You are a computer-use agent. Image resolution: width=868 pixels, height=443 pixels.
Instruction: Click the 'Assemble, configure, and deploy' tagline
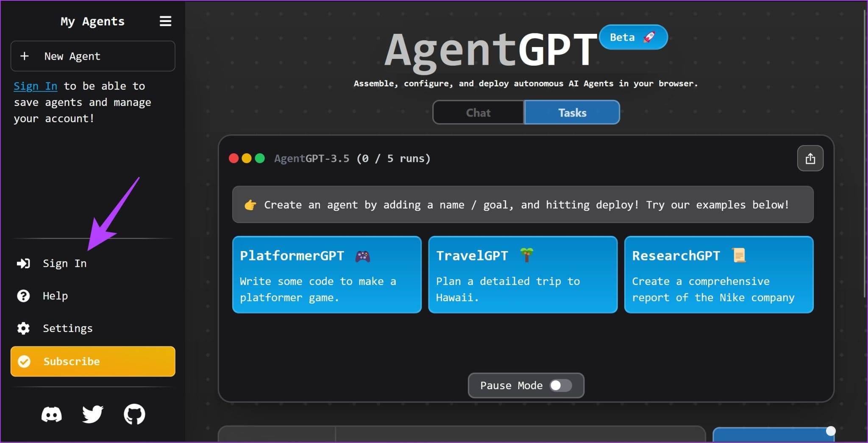[x=526, y=83]
